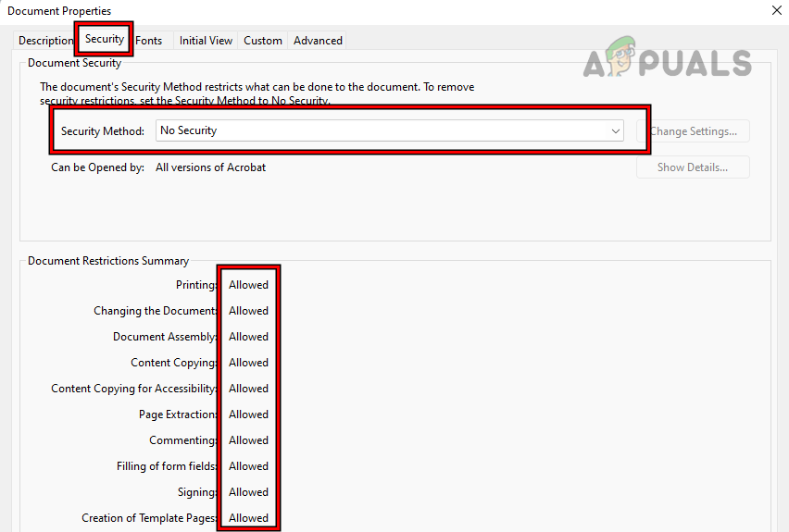Click the Allowed value for Commenting
The image size is (789, 532).
coord(248,440)
